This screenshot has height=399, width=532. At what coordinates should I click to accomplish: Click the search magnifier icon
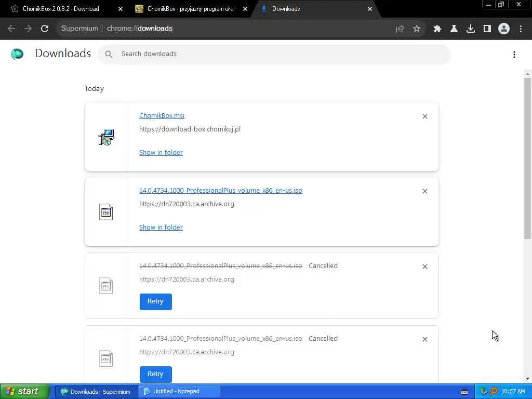coord(109,54)
